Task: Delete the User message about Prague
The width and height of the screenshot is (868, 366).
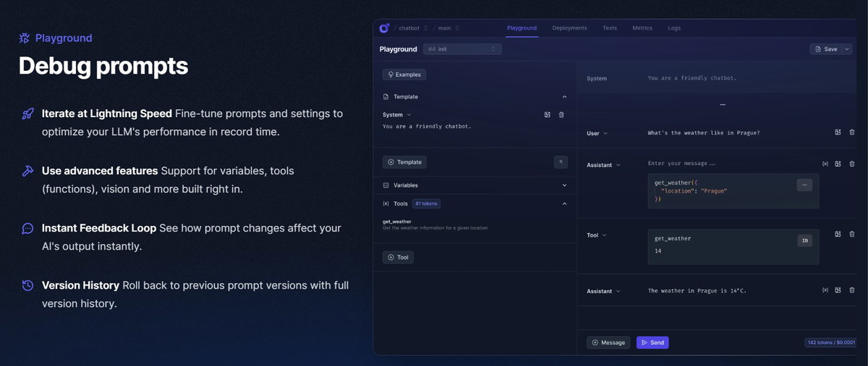Action: pos(851,132)
